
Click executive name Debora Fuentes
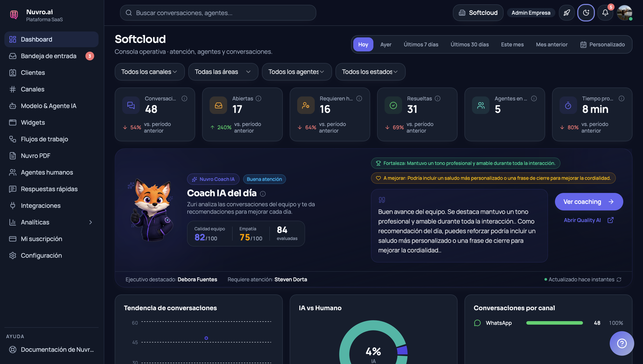click(197, 280)
